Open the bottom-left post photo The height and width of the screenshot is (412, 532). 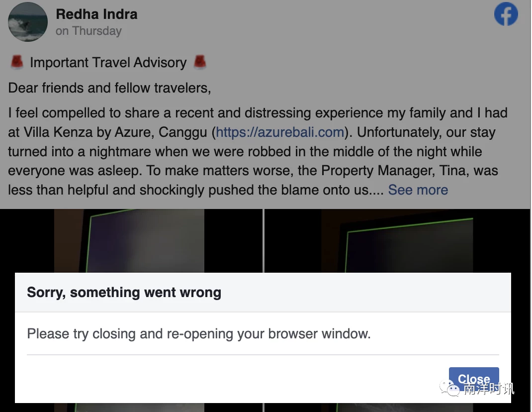pos(131,408)
